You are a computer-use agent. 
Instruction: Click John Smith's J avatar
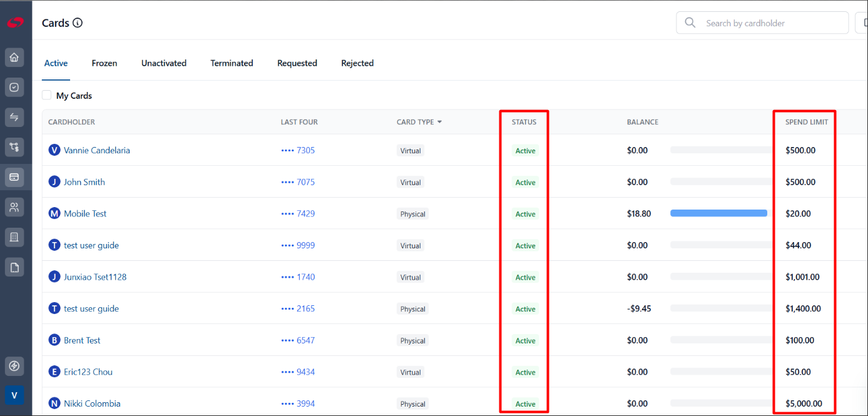54,182
